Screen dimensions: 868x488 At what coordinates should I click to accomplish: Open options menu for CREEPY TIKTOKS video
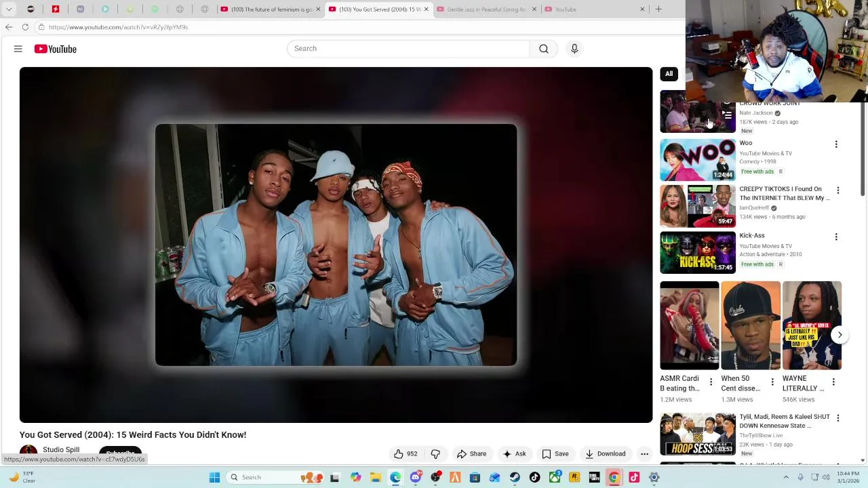click(837, 190)
